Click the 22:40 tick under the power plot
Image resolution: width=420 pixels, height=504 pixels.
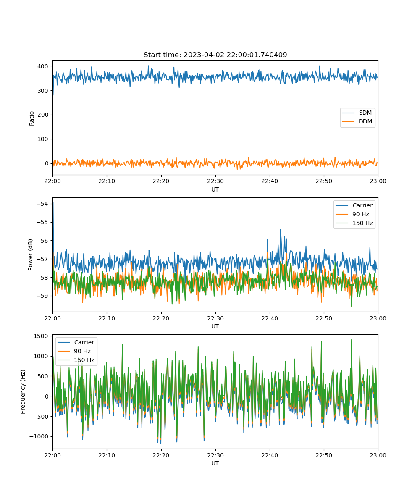269,318
